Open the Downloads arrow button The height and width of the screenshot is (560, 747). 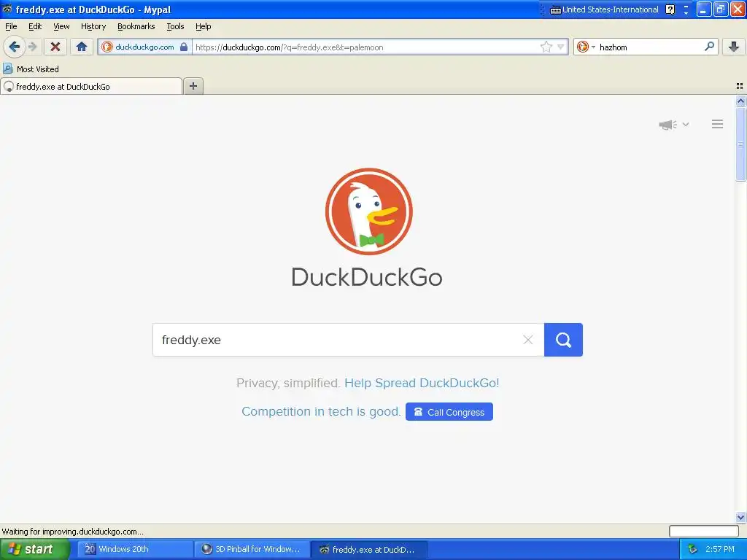pyautogui.click(x=734, y=47)
